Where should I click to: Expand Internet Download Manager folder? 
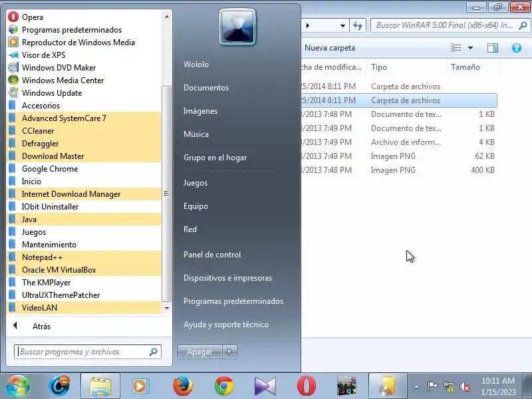click(84, 194)
